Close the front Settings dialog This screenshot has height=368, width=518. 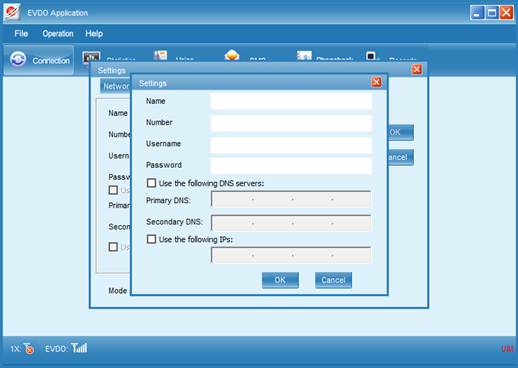pos(376,82)
